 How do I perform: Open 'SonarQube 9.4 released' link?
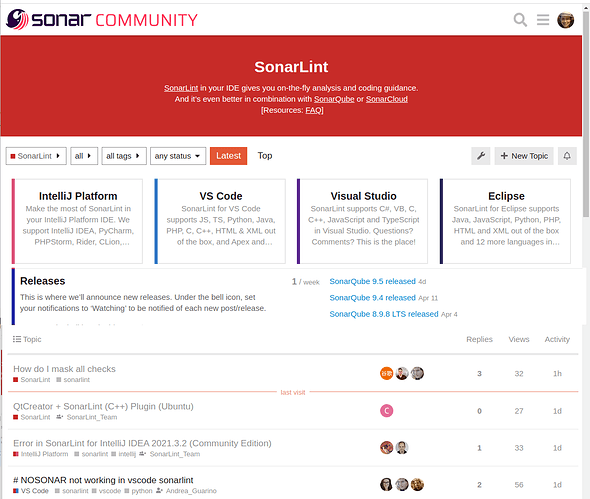tap(373, 298)
